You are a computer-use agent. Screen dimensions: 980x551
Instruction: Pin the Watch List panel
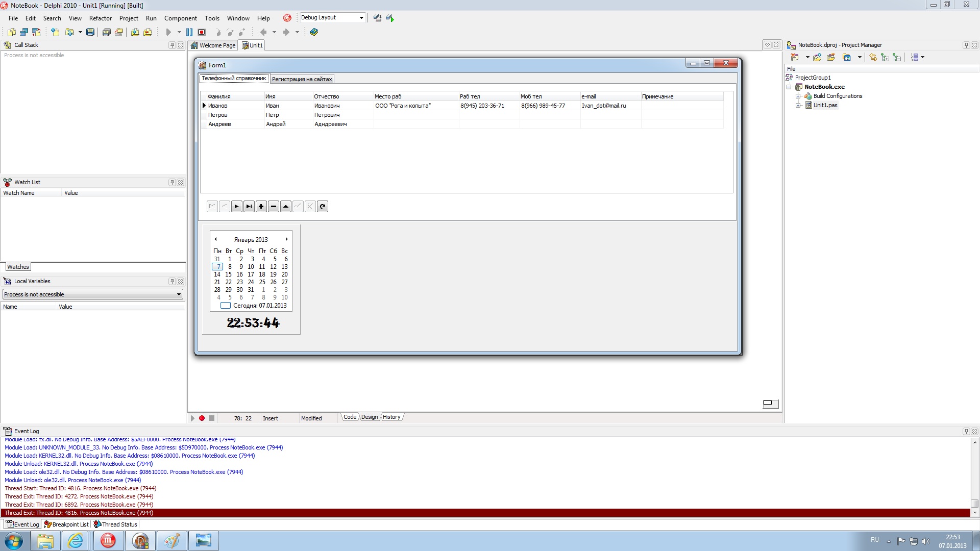[x=172, y=182]
